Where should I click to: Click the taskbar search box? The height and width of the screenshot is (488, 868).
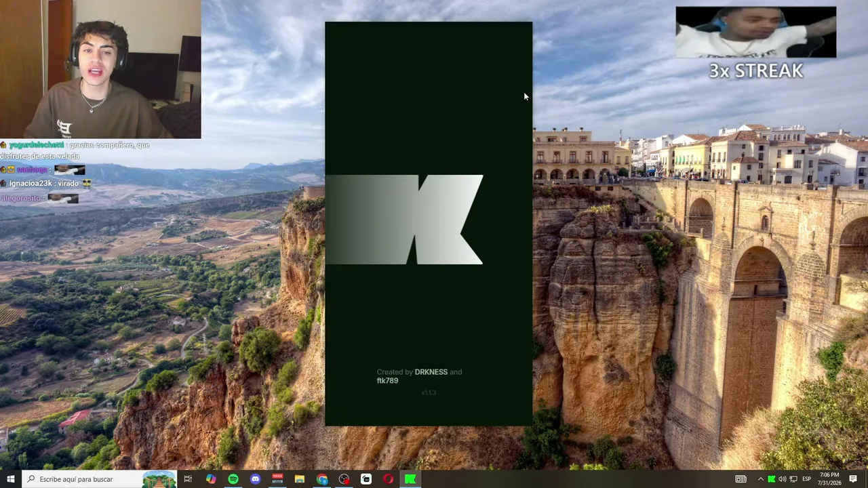coord(99,479)
